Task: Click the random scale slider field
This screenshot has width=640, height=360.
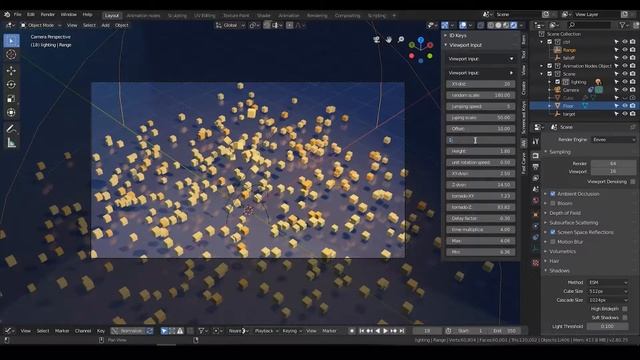Action: click(480, 95)
